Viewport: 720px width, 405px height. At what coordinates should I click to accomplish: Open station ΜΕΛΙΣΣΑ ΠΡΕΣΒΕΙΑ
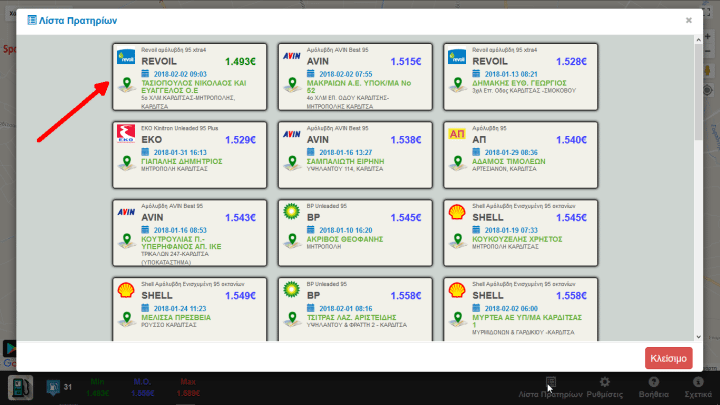click(x=176, y=317)
